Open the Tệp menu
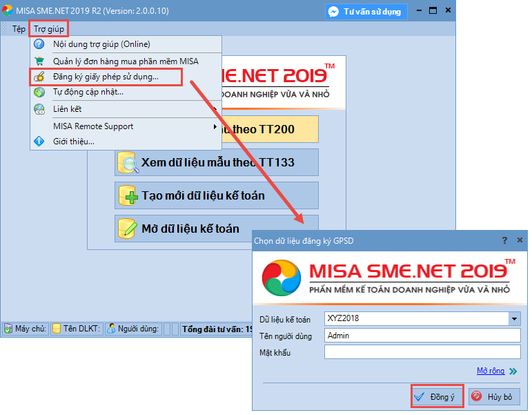 [x=19, y=29]
